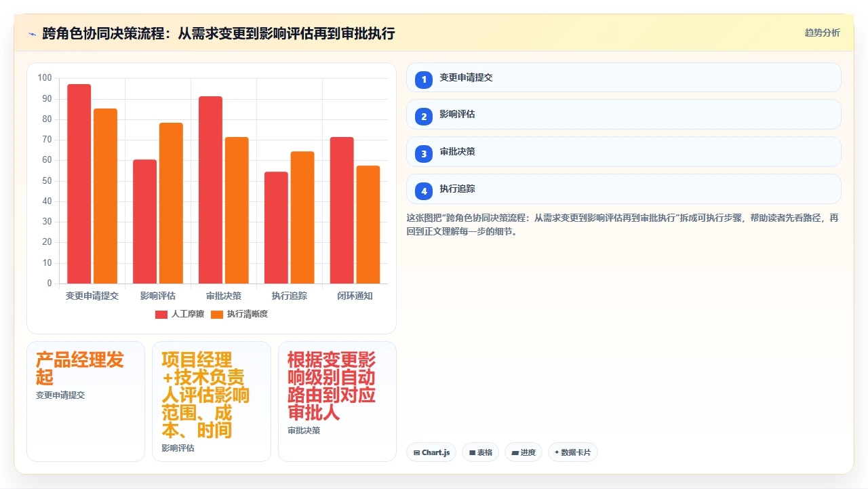Click the 变更申请提交 caption in first card
Screen dimensions: 868x489
pos(60,395)
